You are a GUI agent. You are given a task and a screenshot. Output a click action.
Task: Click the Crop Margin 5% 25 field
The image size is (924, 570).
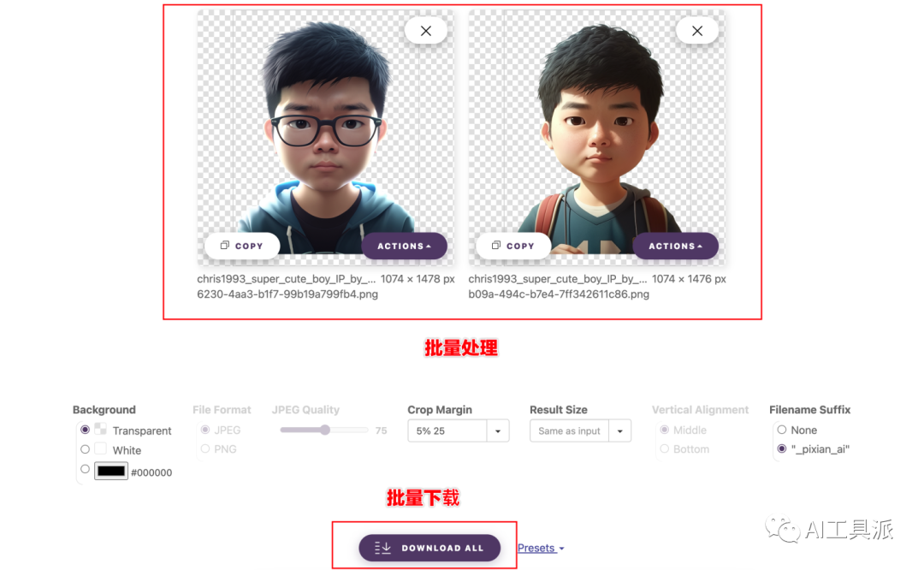click(447, 430)
